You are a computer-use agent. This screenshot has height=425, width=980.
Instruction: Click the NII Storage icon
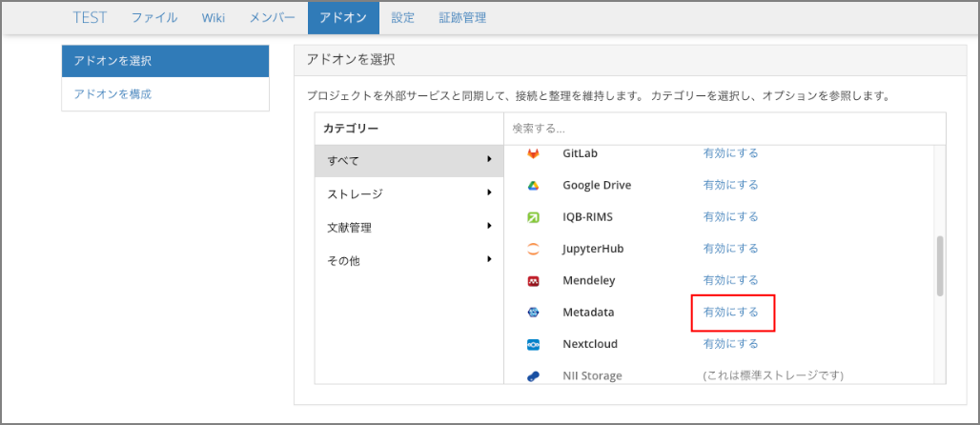[x=534, y=375]
